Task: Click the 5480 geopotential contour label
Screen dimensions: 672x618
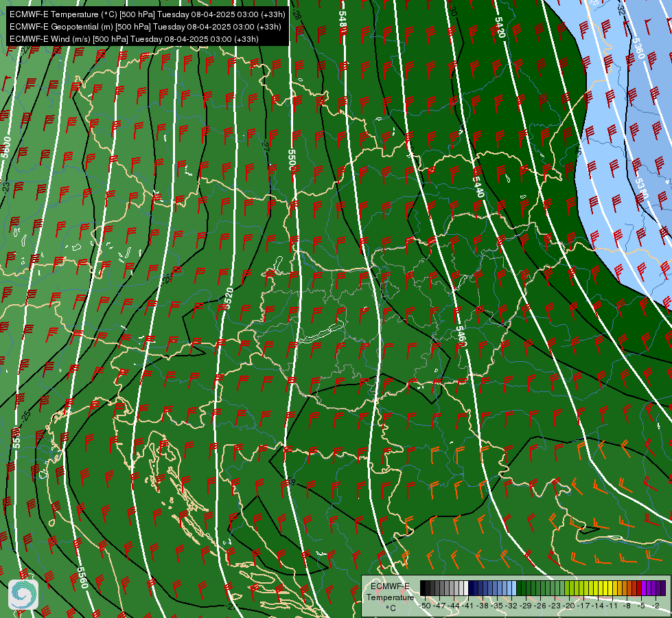Action: click(x=343, y=21)
